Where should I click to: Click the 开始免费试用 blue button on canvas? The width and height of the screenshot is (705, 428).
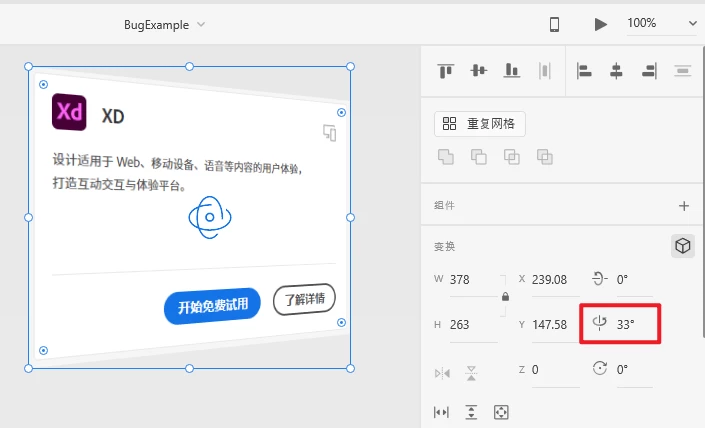(212, 306)
